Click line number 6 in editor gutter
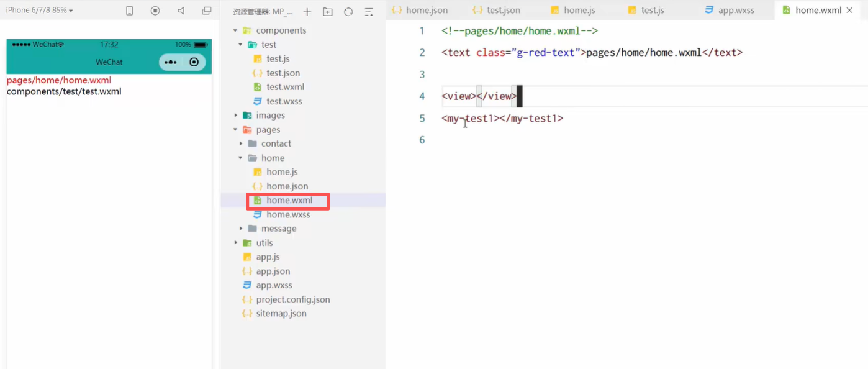This screenshot has height=369, width=868. [x=422, y=140]
